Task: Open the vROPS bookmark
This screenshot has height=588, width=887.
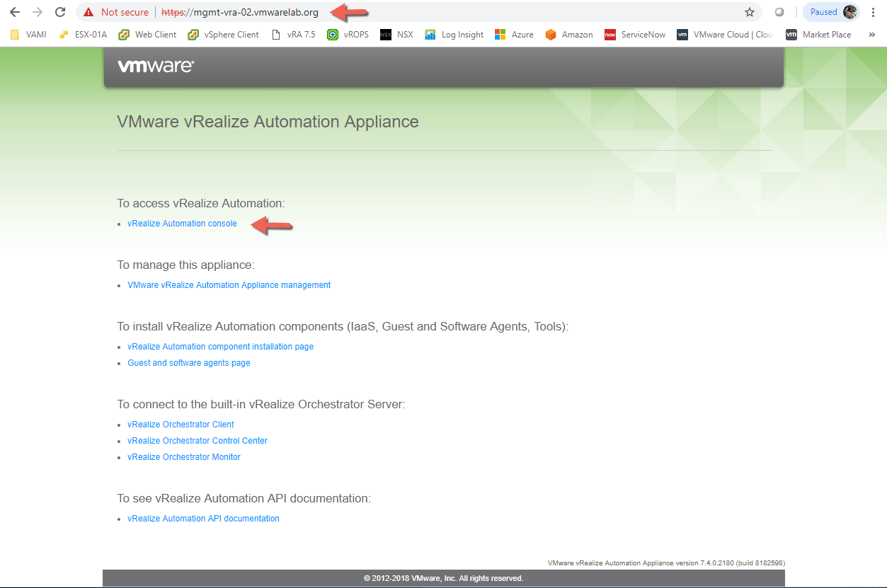Action: 348,35
